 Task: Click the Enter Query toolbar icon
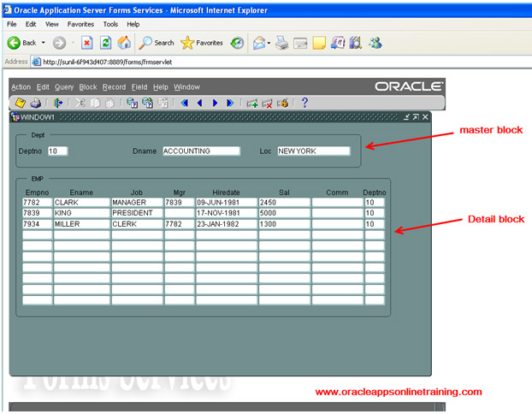[x=133, y=103]
